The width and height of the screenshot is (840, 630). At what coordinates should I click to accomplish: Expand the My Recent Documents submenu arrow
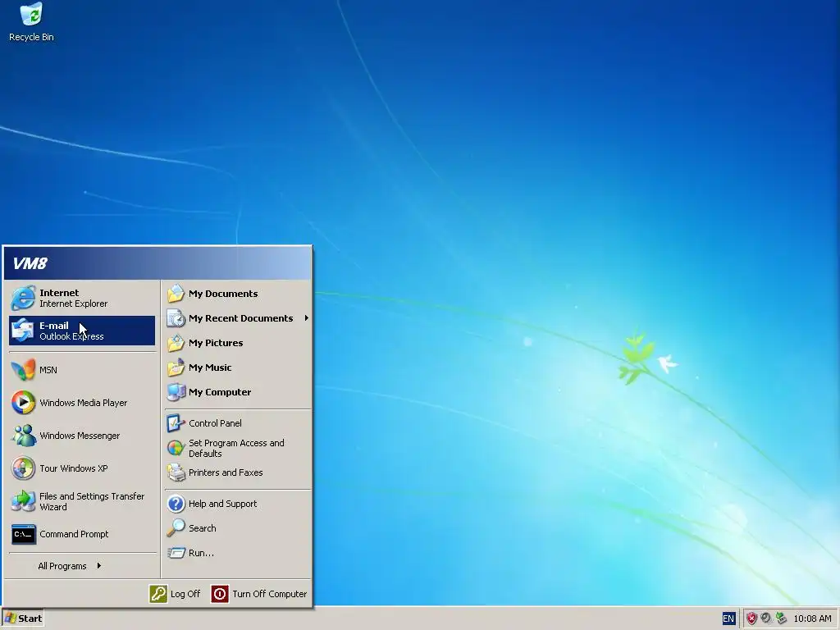307,318
